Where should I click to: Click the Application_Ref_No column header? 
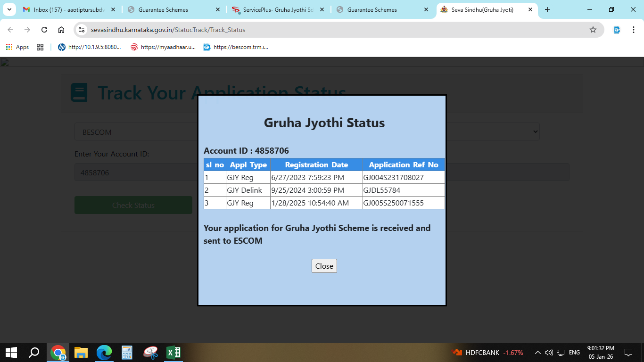coord(404,165)
